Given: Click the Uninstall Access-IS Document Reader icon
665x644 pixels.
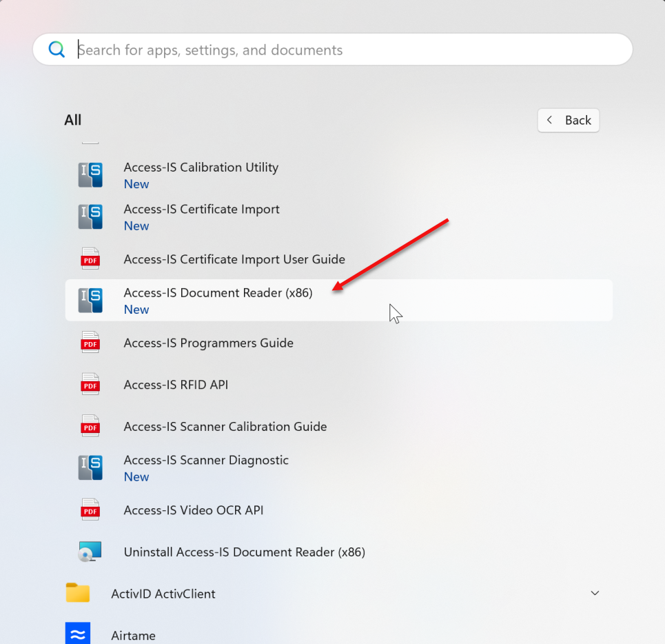Looking at the screenshot, I should point(90,552).
